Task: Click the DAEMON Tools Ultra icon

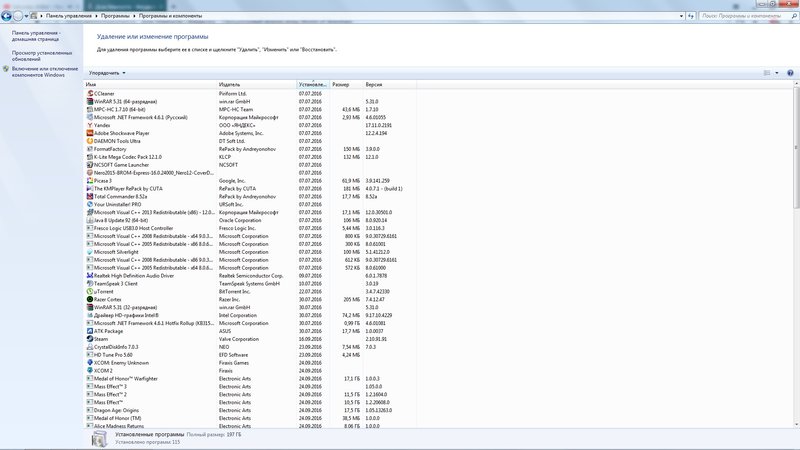Action: click(90, 141)
